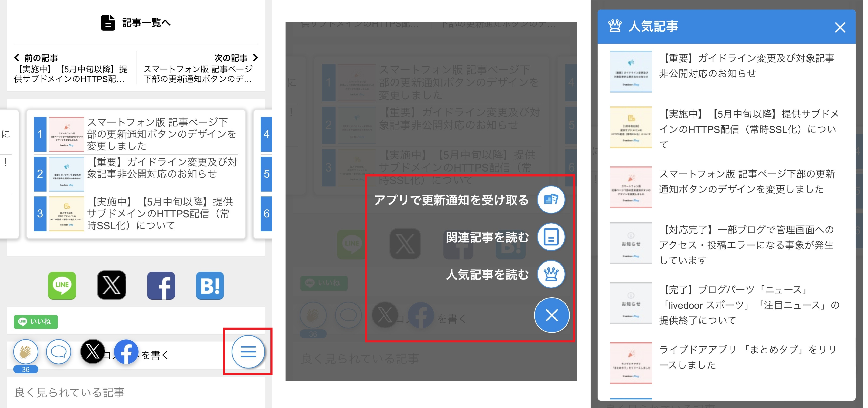The image size is (868, 408).
Task: Open the 記事一覧へ article list link
Action: click(x=136, y=23)
